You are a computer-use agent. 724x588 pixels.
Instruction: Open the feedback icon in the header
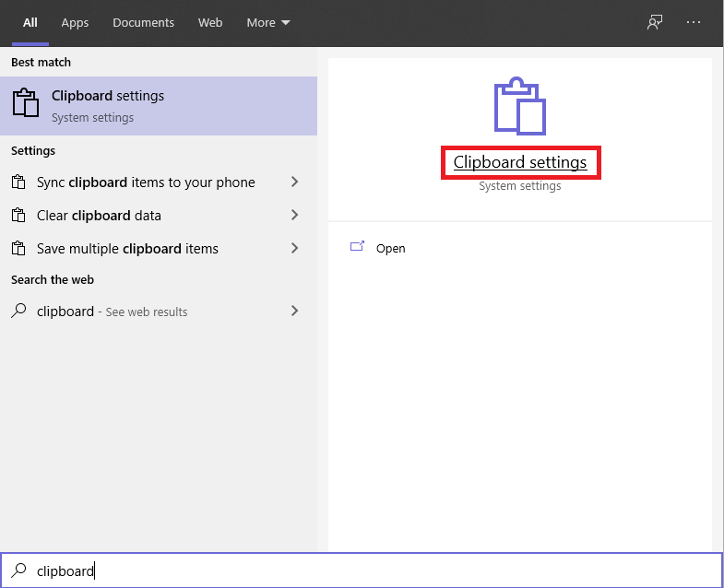(655, 22)
